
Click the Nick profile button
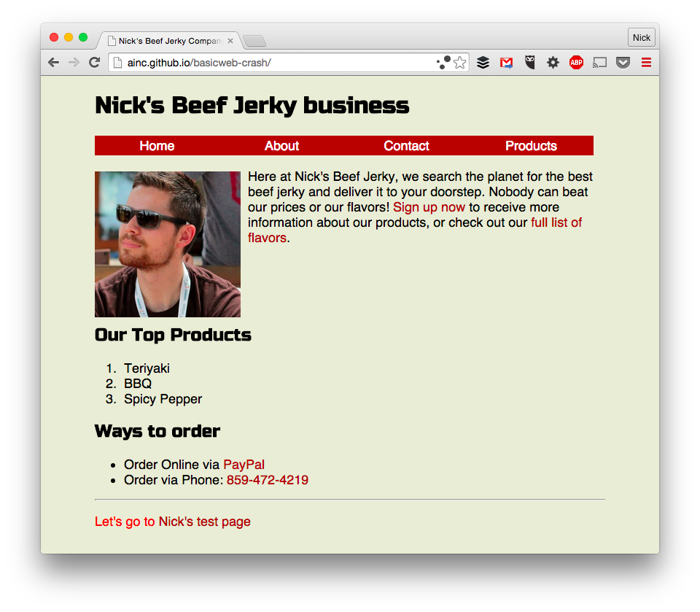pos(642,37)
